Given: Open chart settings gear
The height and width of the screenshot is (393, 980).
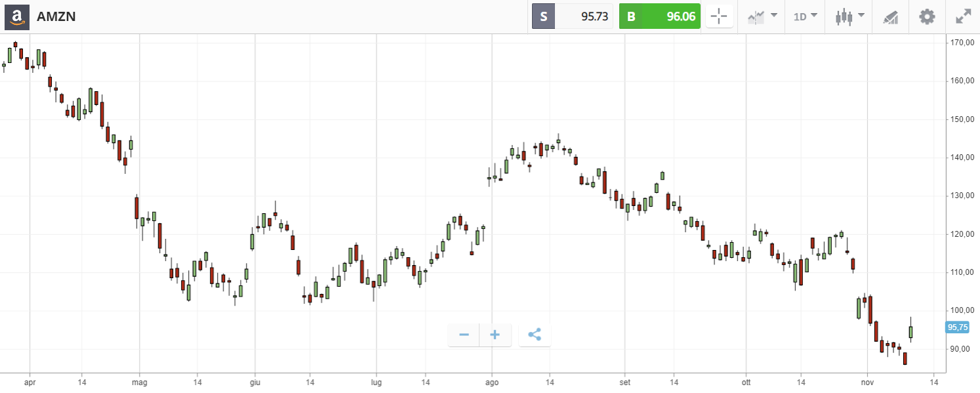Looking at the screenshot, I should click(927, 16).
